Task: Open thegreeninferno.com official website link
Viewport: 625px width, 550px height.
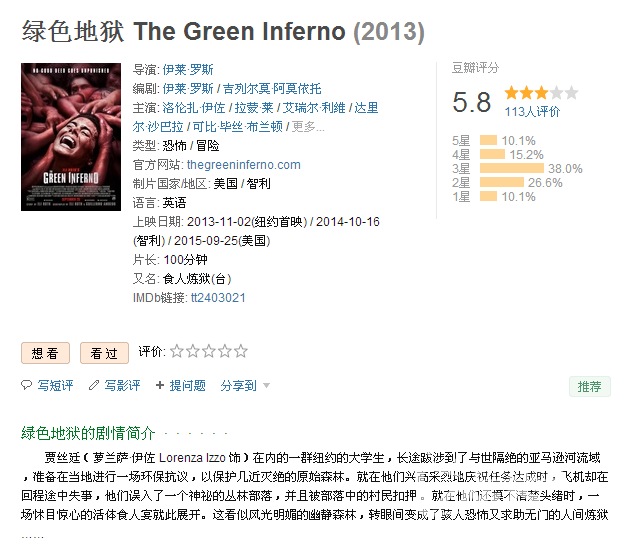Action: (x=244, y=165)
